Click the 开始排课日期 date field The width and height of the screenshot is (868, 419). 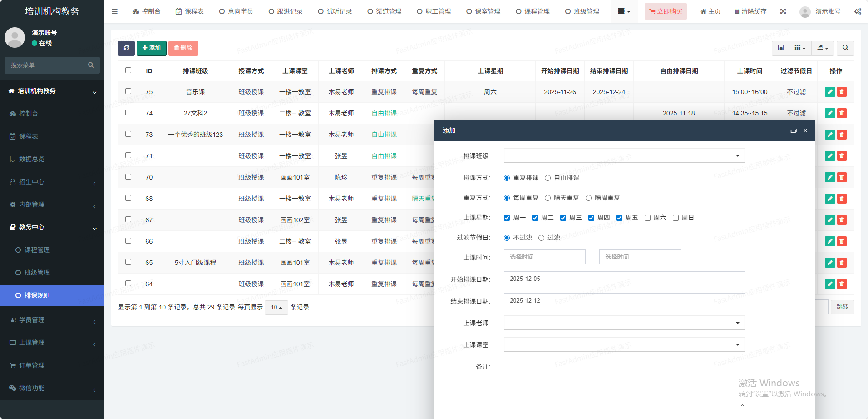coord(624,279)
